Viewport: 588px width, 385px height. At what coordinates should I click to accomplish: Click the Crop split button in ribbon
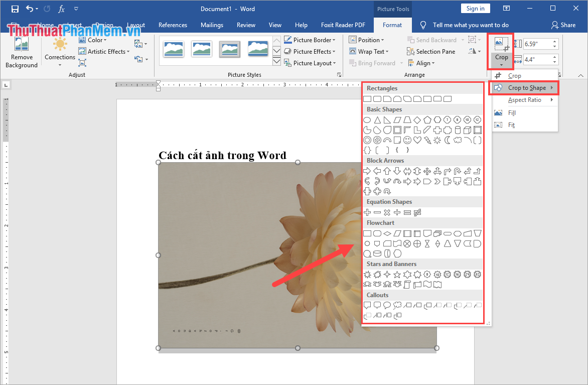(501, 51)
